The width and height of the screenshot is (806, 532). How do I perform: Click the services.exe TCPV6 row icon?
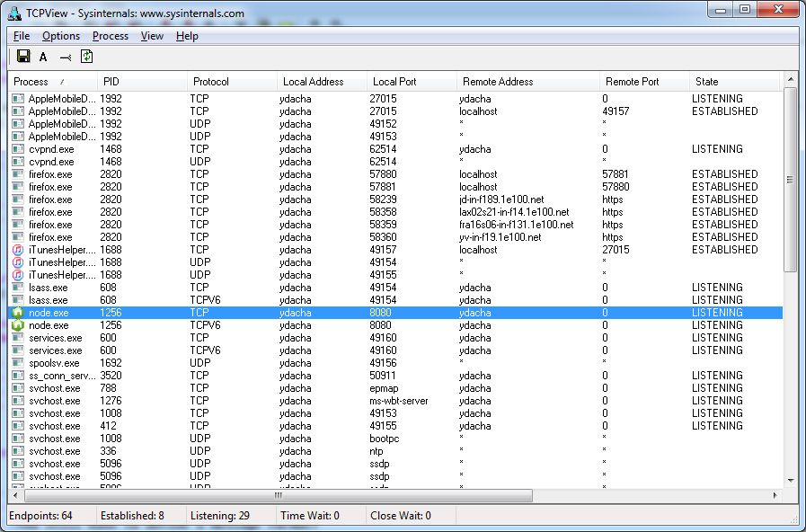click(18, 350)
